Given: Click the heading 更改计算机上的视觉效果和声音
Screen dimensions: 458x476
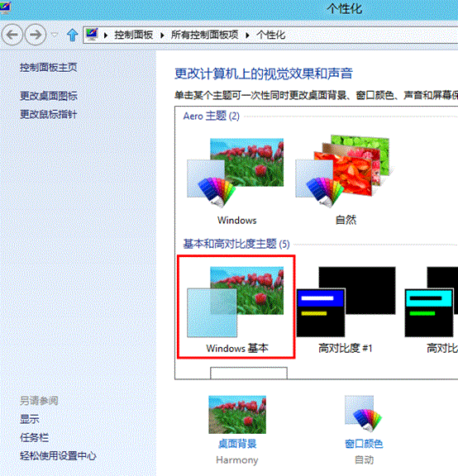Looking at the screenshot, I should pos(264,74).
